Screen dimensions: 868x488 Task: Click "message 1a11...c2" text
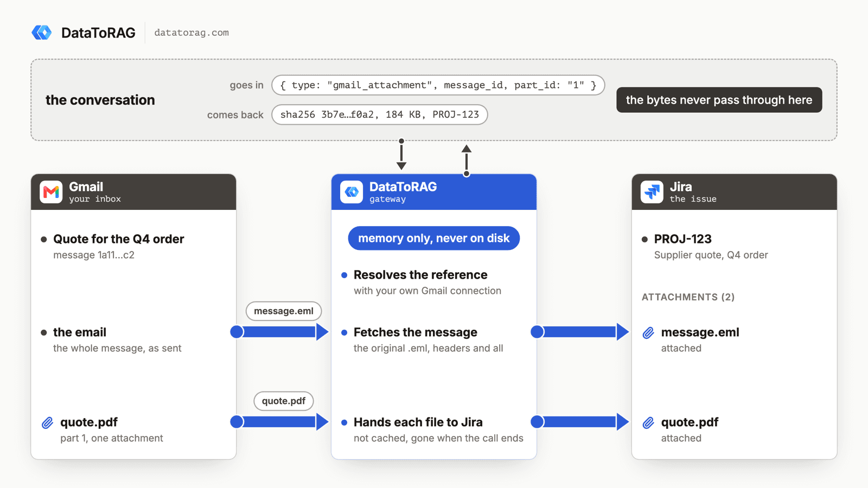pos(94,255)
